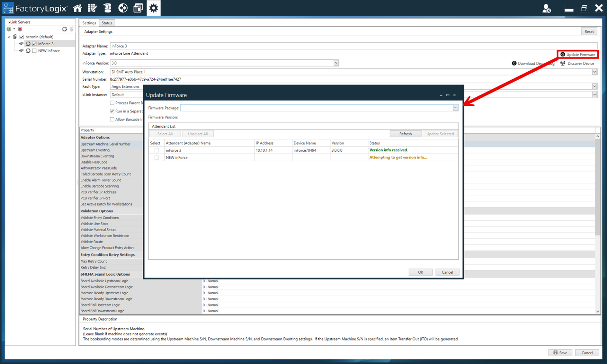Enable the Allow Barcode checkbox
Image resolution: width=607 pixels, height=364 pixels.
[x=112, y=119]
